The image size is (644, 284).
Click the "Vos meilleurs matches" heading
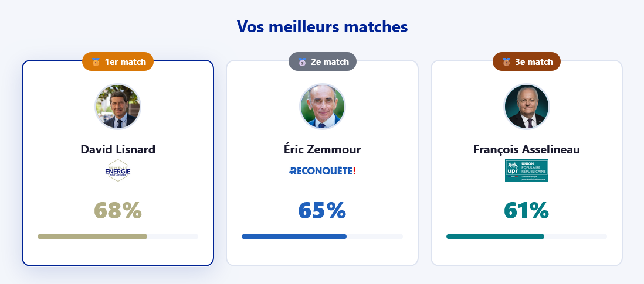click(322, 26)
